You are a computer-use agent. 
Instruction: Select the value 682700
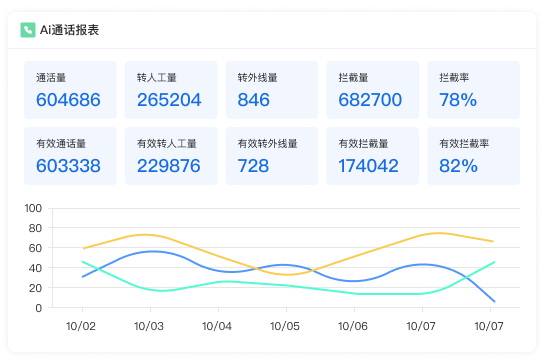tap(370, 100)
